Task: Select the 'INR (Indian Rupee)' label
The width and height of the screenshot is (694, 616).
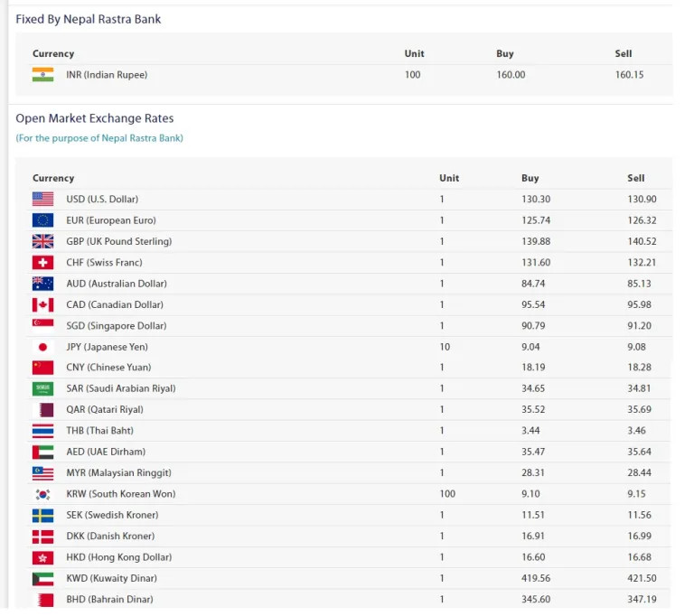Action: (107, 75)
